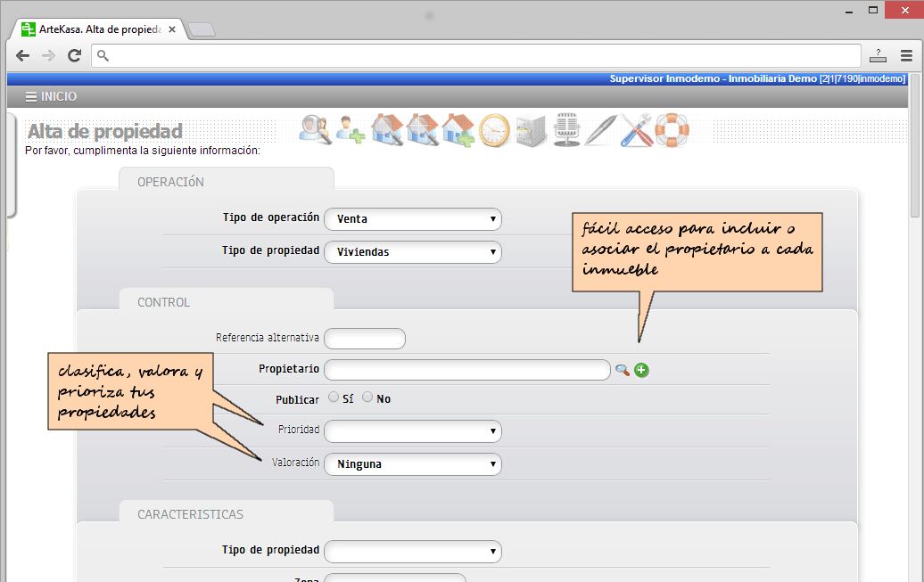Click the microphone icon in toolbar

click(x=566, y=130)
